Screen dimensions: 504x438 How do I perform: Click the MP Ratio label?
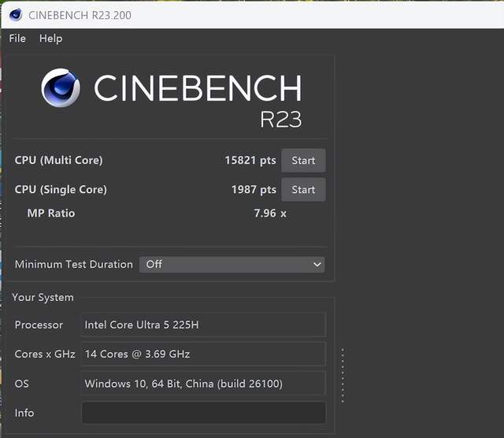pyautogui.click(x=51, y=213)
